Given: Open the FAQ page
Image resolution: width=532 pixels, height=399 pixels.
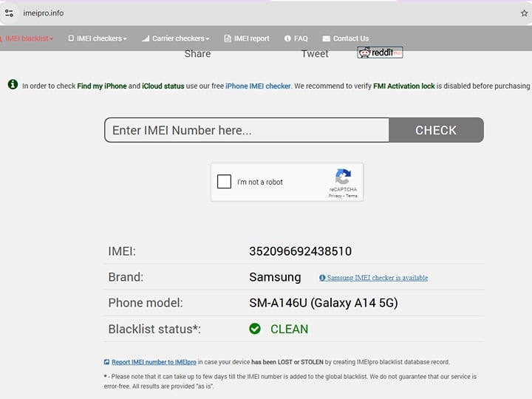Looking at the screenshot, I should coord(296,38).
